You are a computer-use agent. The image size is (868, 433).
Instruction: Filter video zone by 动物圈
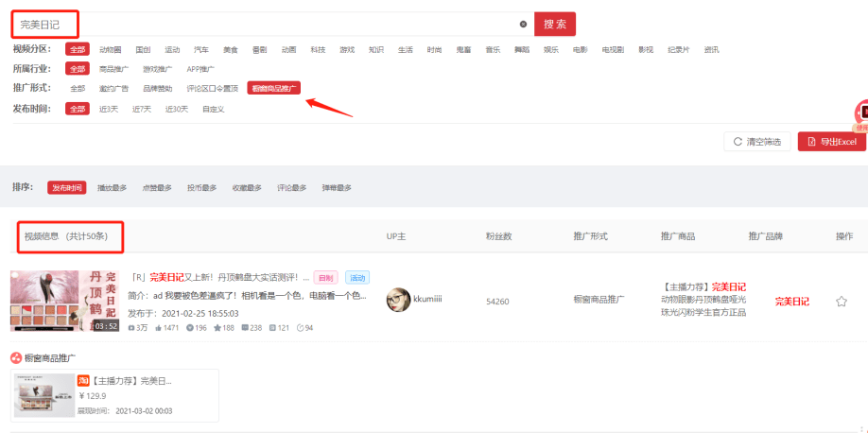pyautogui.click(x=111, y=49)
